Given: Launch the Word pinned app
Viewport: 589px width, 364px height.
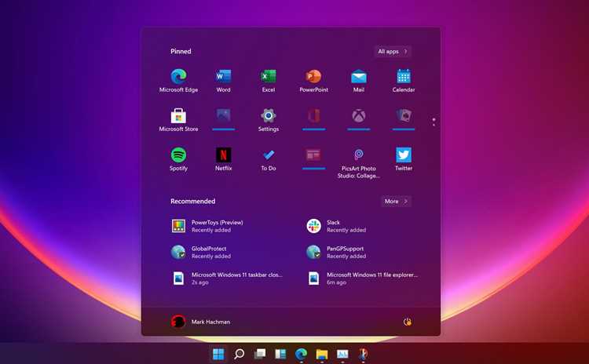Looking at the screenshot, I should 224,81.
